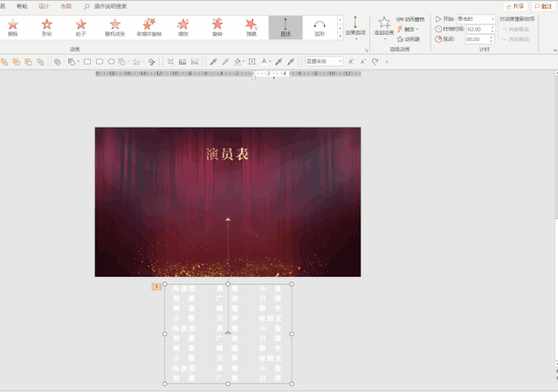Click the redo arrow icon

click(x=375, y=62)
